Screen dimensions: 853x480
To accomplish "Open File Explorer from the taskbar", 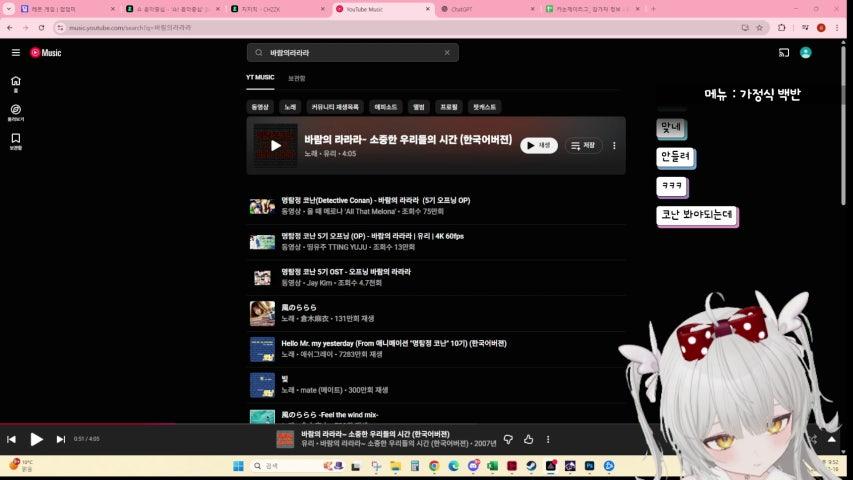I will point(395,466).
